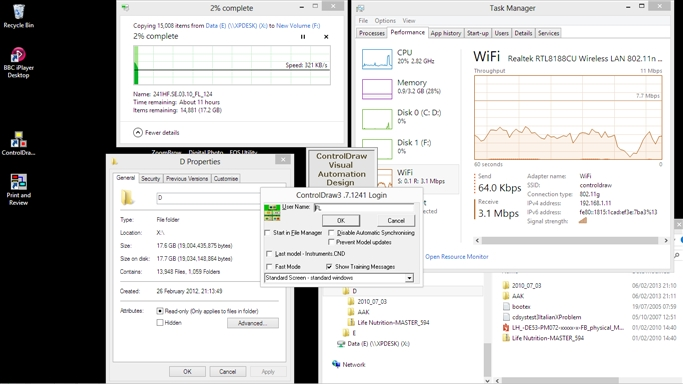Pause the file copy operation
Screen dimensions: 683x384
(303, 37)
